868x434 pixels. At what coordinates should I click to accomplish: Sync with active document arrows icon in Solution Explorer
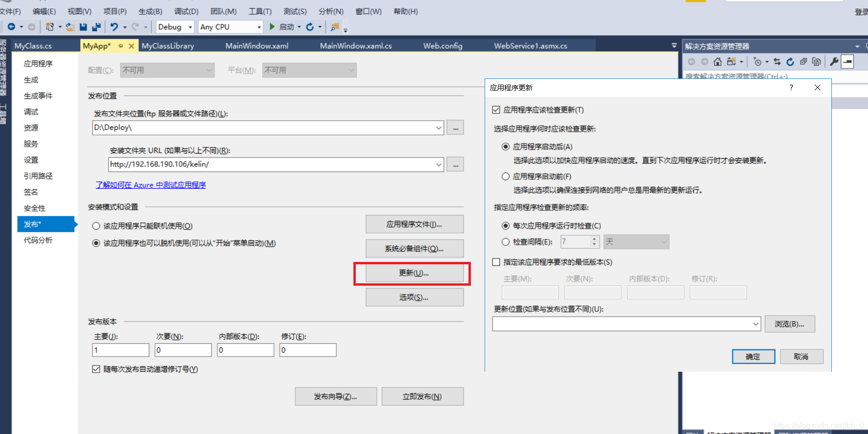[777, 62]
